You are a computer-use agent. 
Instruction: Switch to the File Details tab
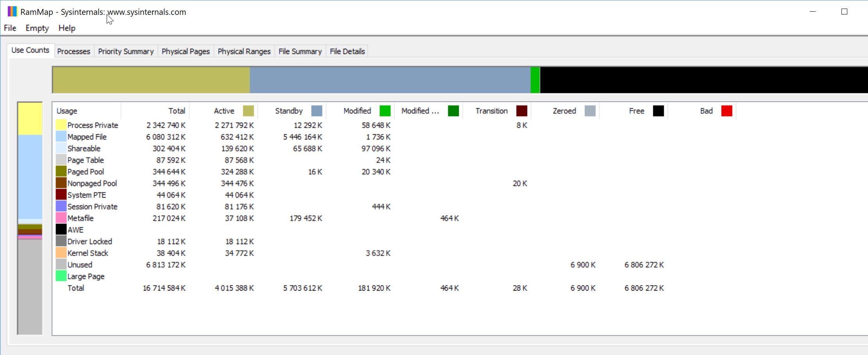click(x=347, y=51)
